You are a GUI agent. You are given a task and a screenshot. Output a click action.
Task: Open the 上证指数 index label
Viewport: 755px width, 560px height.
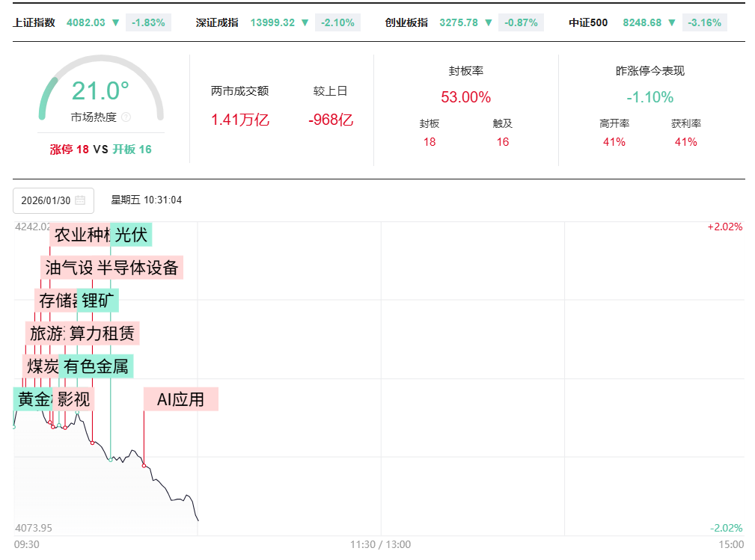[x=34, y=22]
